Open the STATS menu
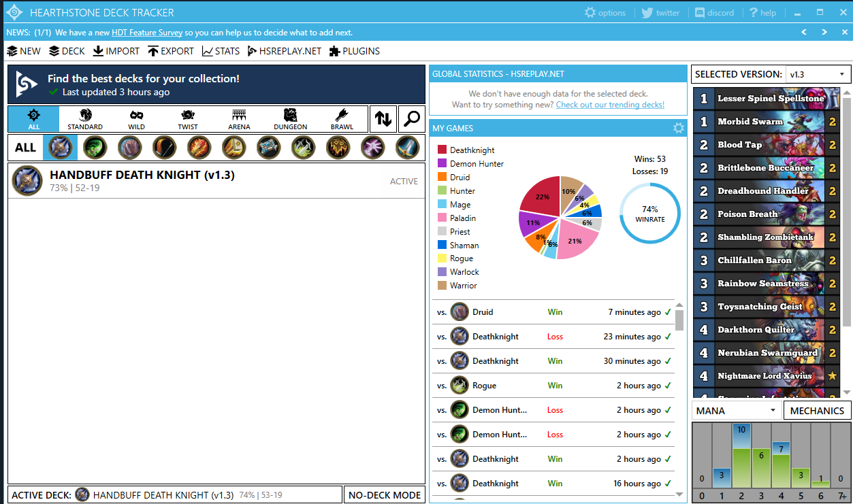 (221, 51)
